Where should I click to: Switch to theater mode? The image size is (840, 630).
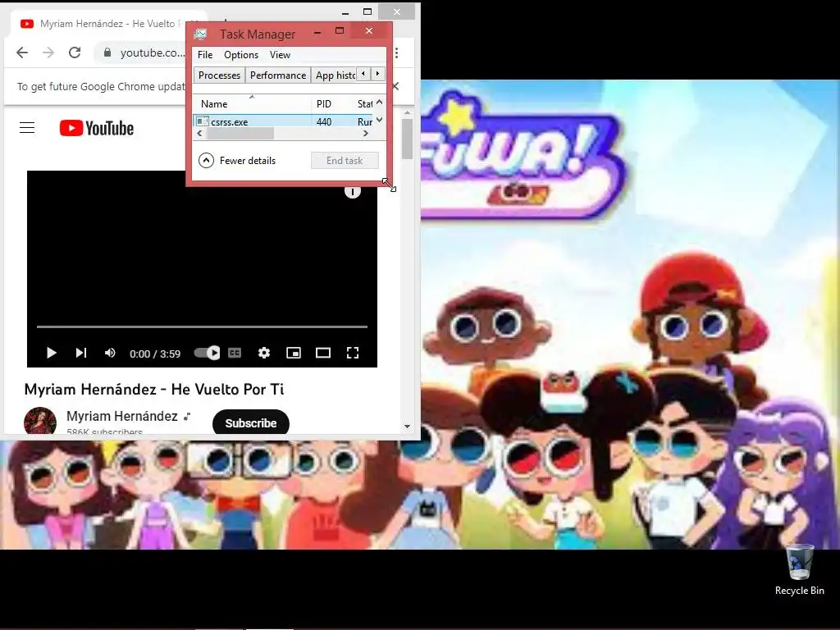323,353
